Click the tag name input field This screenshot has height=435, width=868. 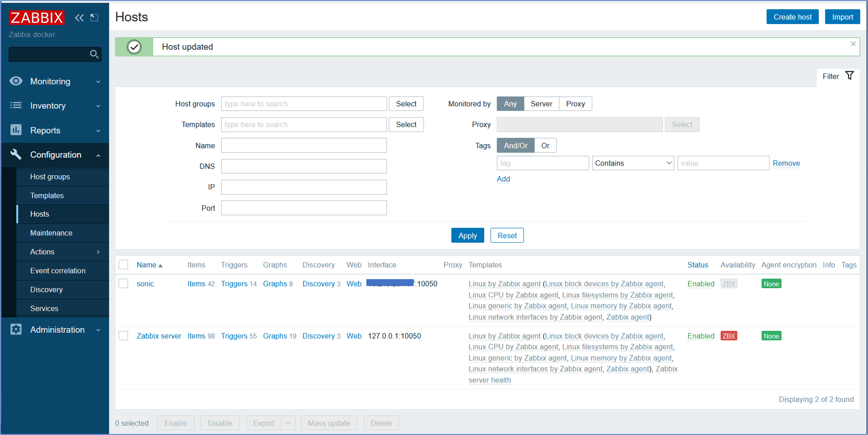click(543, 163)
